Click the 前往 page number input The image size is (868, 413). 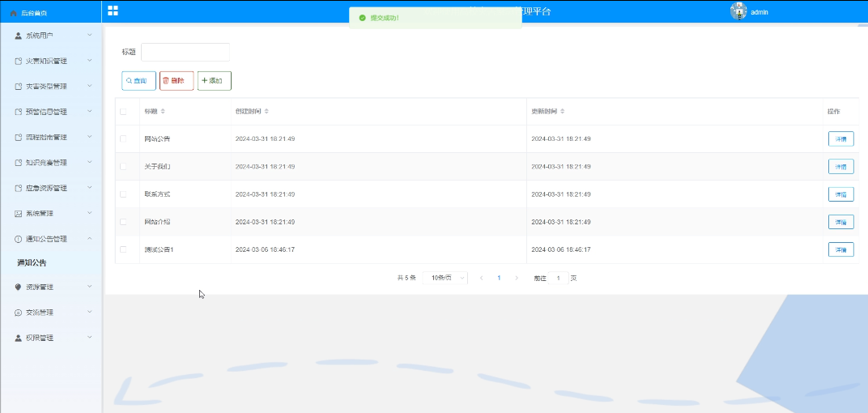pyautogui.click(x=558, y=278)
